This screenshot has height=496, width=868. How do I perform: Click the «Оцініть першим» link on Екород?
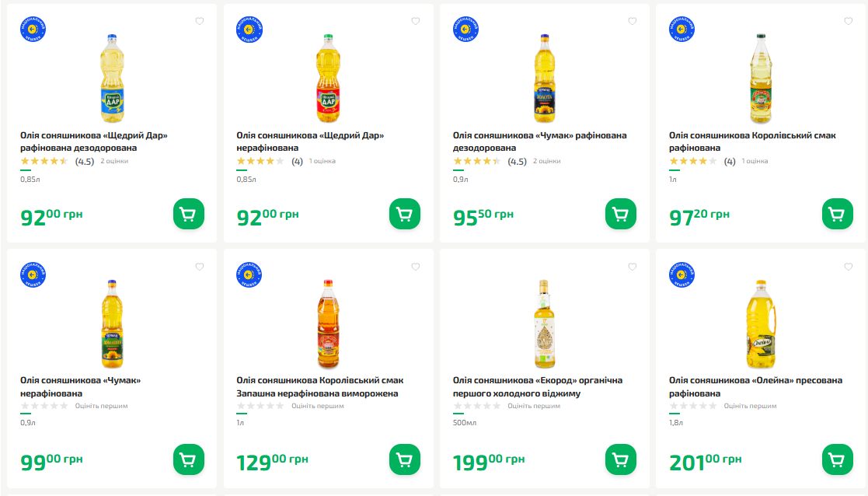pos(535,406)
